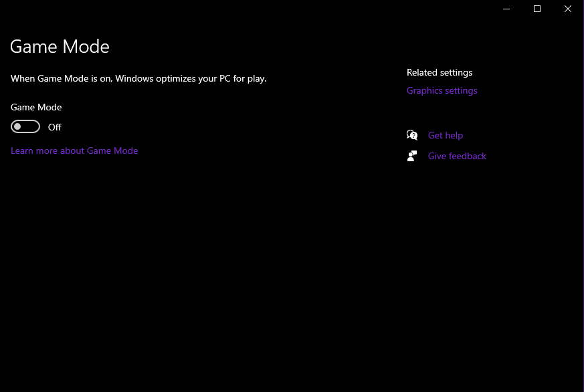Minimize the Settings window
Viewport: 584px width, 392px height.
[x=506, y=9]
